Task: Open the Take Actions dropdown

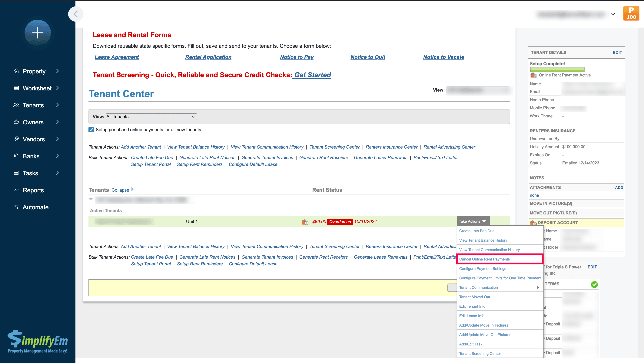Action: (472, 221)
